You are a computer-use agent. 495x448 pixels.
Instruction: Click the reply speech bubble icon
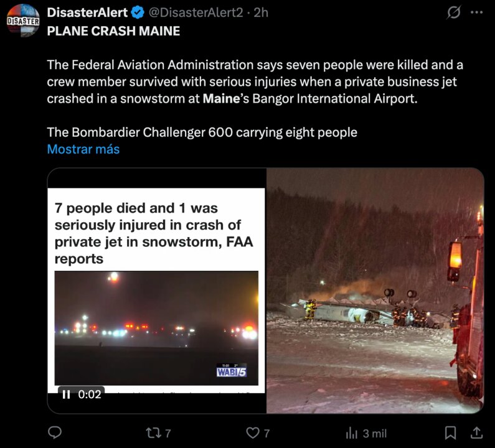click(55, 432)
